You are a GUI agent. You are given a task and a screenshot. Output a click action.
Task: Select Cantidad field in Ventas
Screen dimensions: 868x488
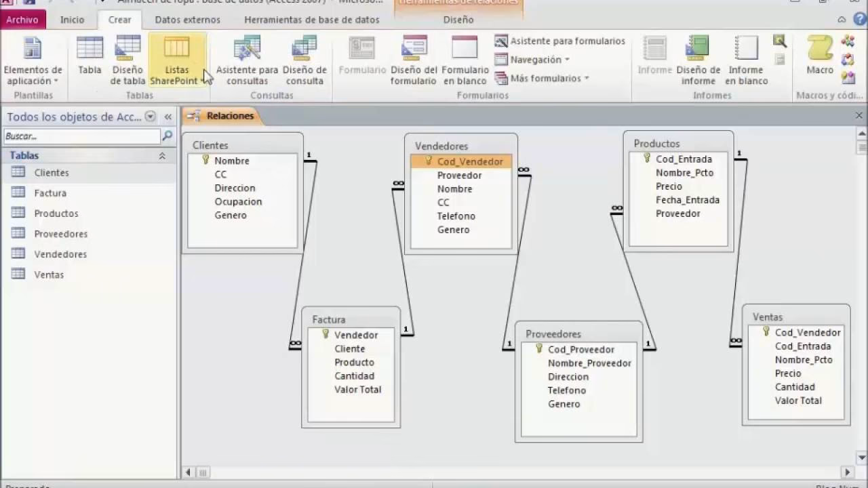796,386
